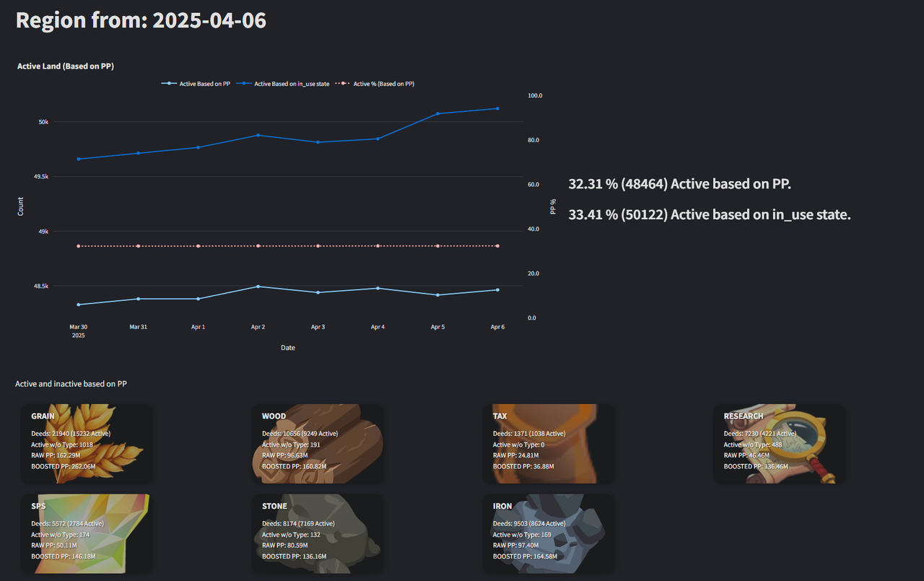Click the 'Apr 4' x-axis tick label

(378, 327)
